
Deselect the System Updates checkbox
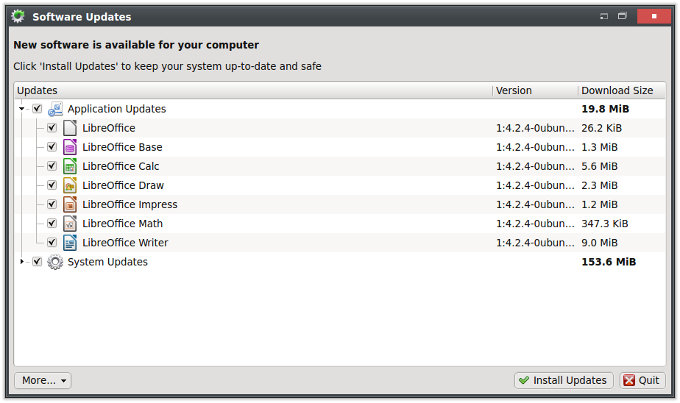(37, 262)
